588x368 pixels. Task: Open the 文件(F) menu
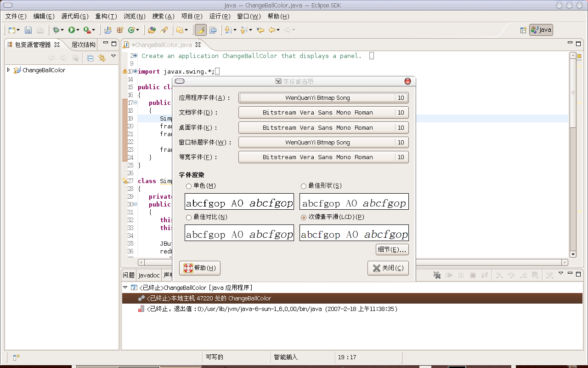click(16, 16)
